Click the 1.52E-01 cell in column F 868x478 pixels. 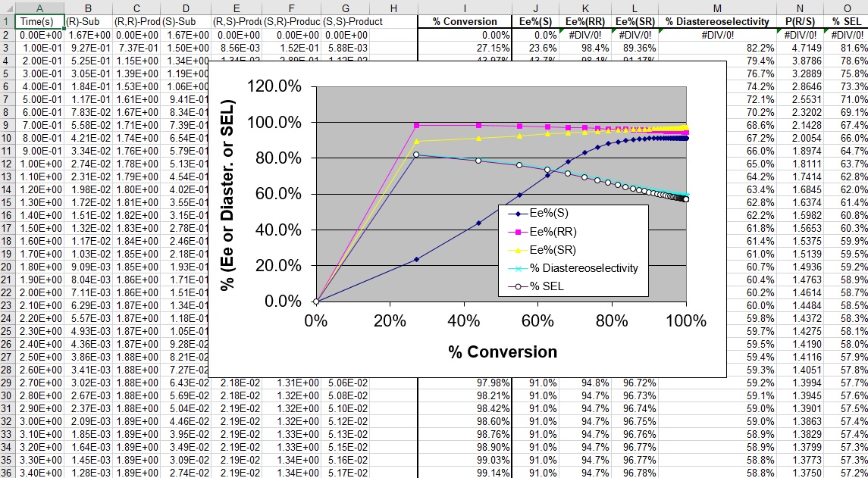click(292, 48)
